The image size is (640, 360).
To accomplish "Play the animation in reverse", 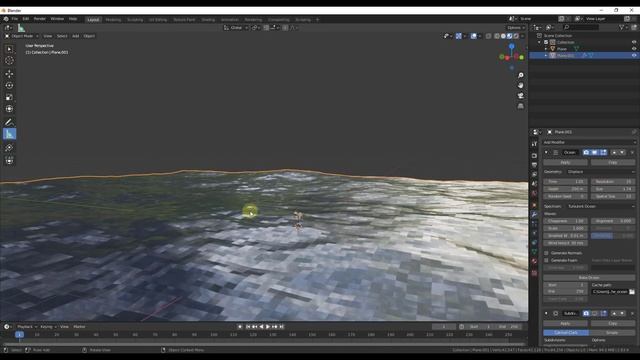I will click(261, 327).
